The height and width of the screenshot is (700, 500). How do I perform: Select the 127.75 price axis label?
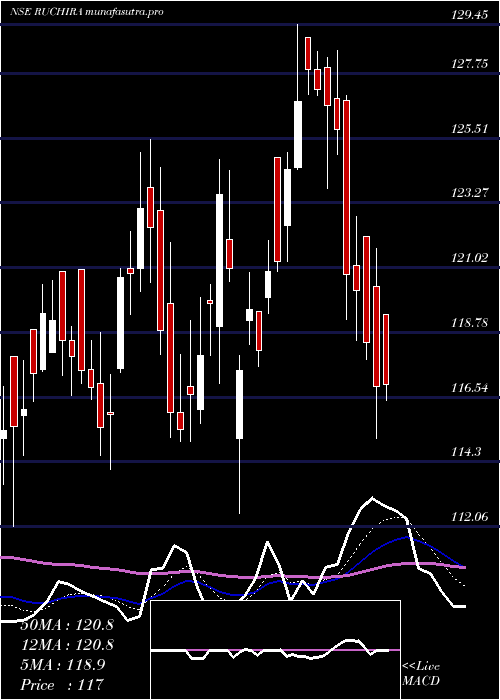469,64
